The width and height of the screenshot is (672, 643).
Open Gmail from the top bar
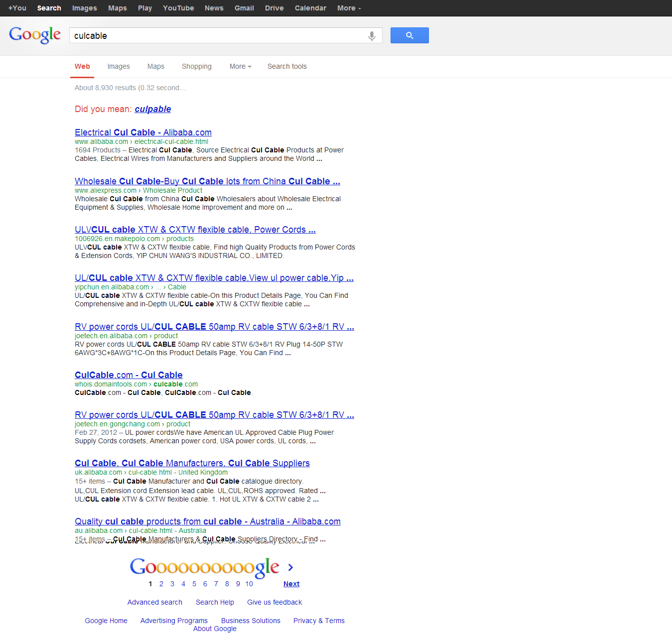coord(244,8)
